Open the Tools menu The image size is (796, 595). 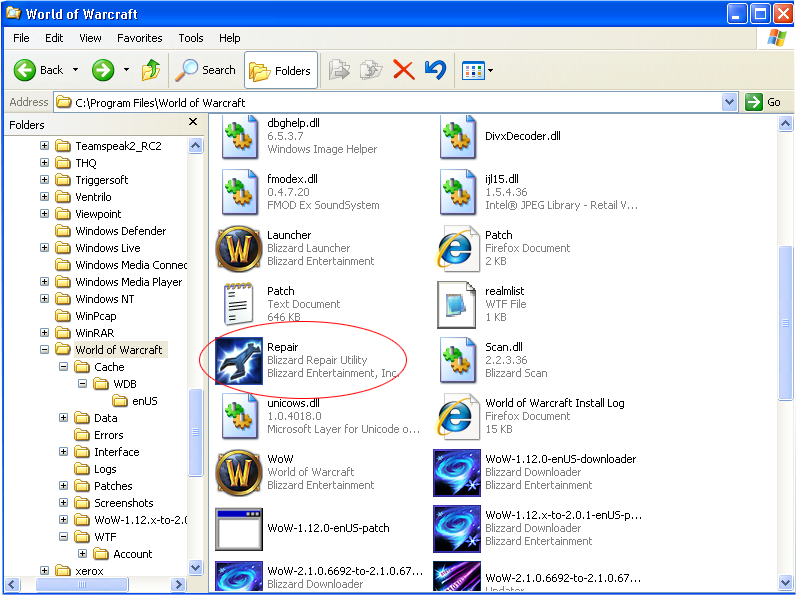(x=191, y=38)
